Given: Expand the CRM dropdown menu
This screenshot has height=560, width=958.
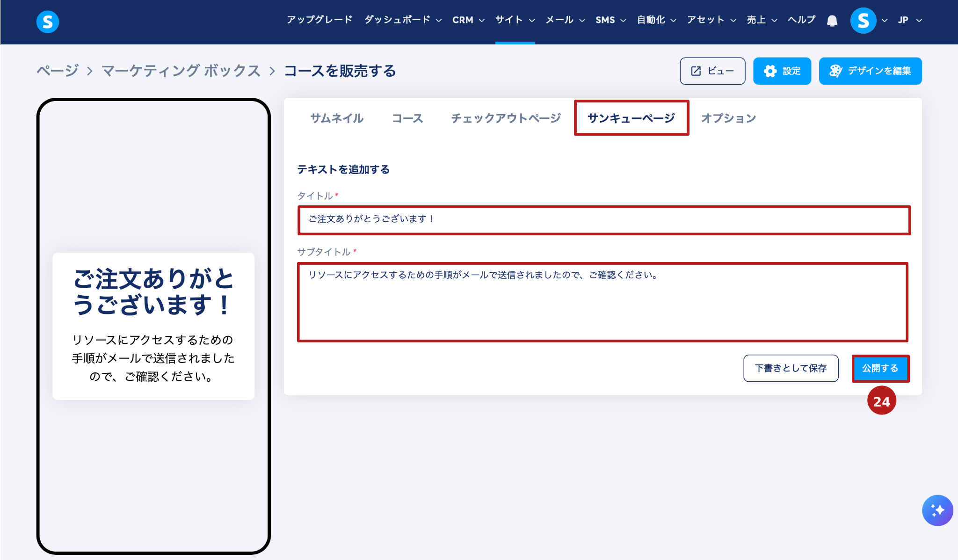Looking at the screenshot, I should [468, 20].
